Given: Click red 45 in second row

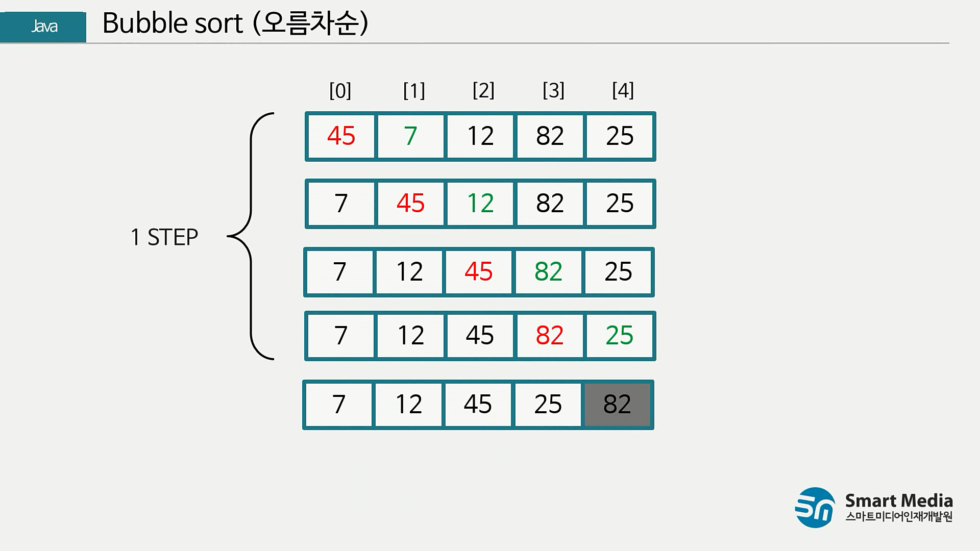Looking at the screenshot, I should point(410,204).
